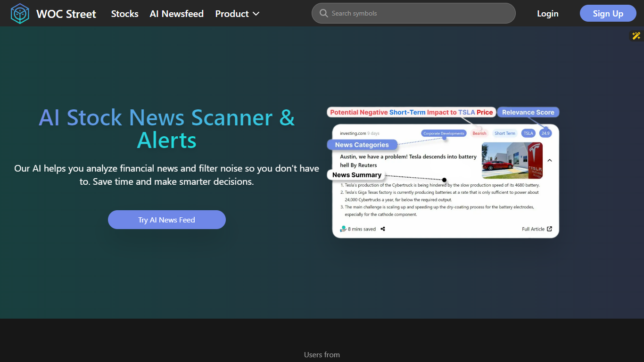Click the WOC Street cube logo icon

(20, 14)
